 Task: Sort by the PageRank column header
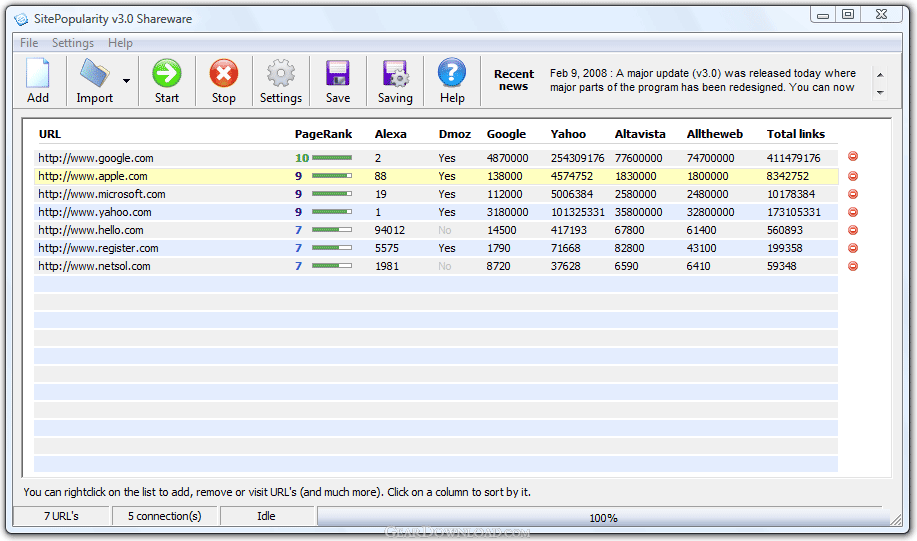coord(323,134)
